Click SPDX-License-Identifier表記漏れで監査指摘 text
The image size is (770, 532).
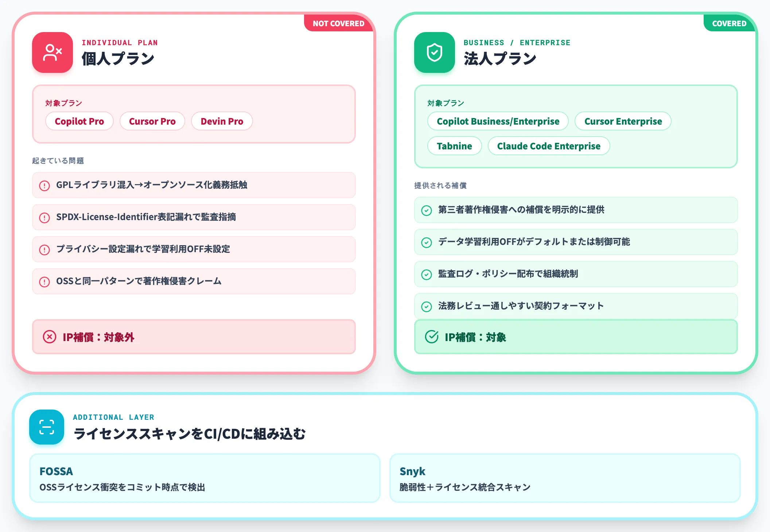pyautogui.click(x=146, y=217)
